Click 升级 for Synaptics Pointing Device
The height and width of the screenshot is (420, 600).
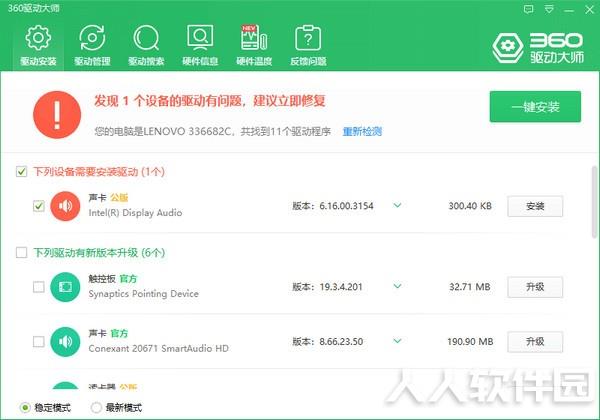tap(535, 287)
